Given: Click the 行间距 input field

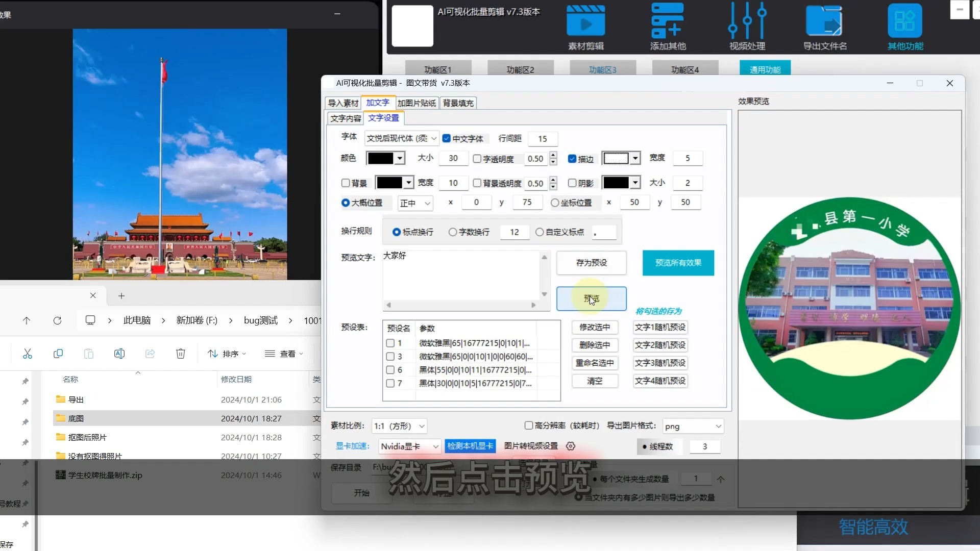Looking at the screenshot, I should tap(542, 139).
